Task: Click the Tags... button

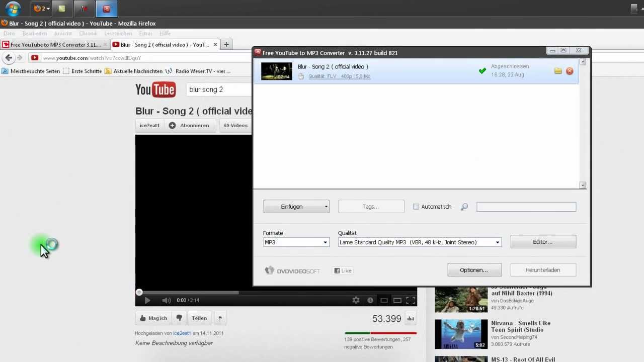Action: 371,207
